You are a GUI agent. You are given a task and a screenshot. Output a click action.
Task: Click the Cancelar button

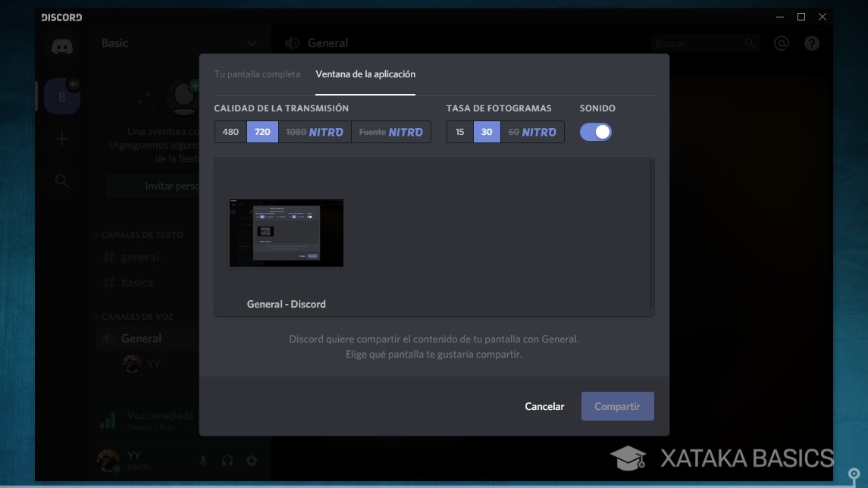pyautogui.click(x=544, y=406)
